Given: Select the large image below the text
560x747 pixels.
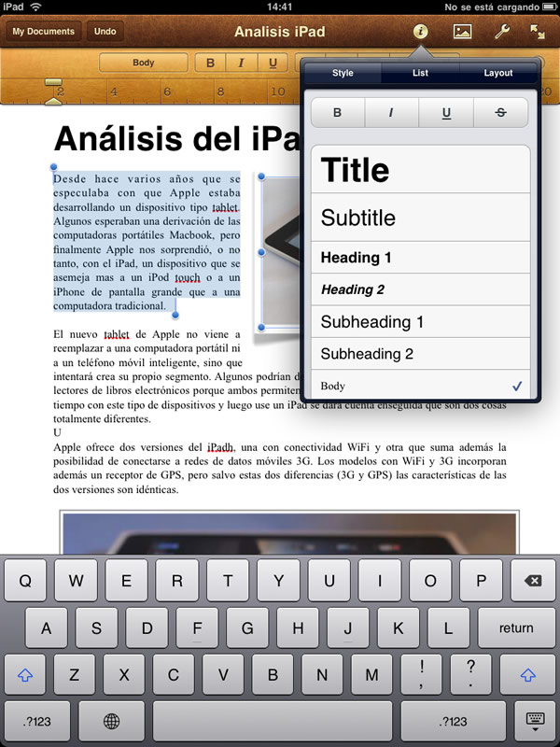Looking at the screenshot, I should (289, 532).
